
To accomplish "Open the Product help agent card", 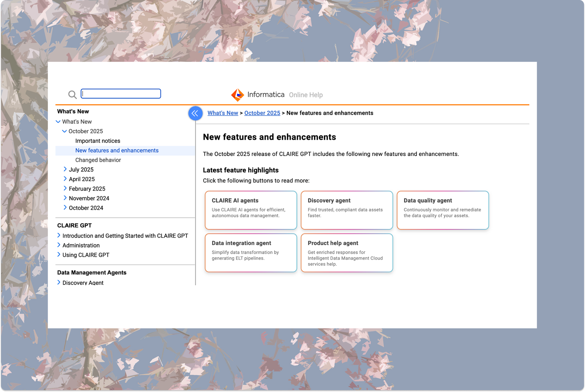I will [347, 253].
